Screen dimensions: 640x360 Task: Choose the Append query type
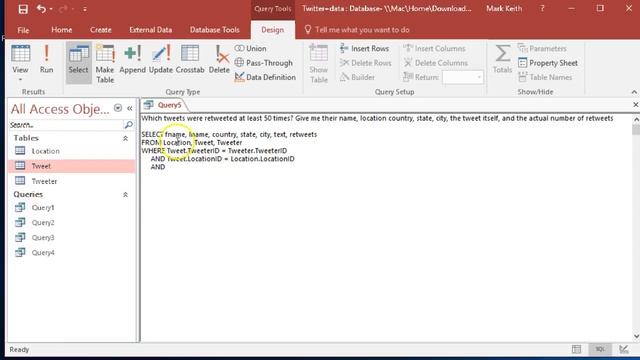[132, 60]
